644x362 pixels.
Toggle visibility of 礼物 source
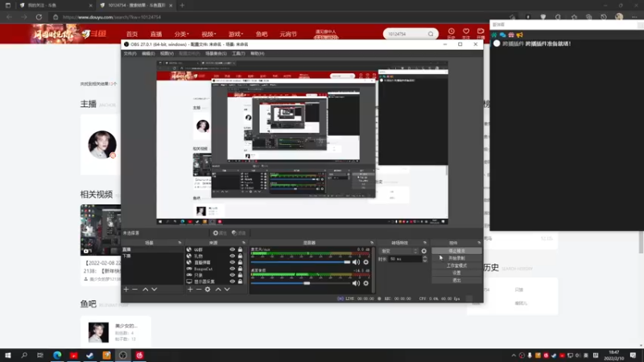click(233, 256)
